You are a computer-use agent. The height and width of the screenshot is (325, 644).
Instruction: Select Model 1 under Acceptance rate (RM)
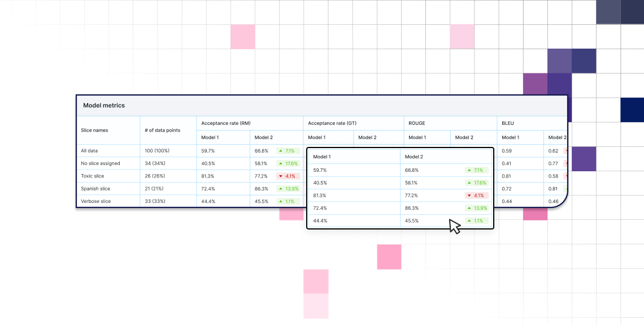210,138
